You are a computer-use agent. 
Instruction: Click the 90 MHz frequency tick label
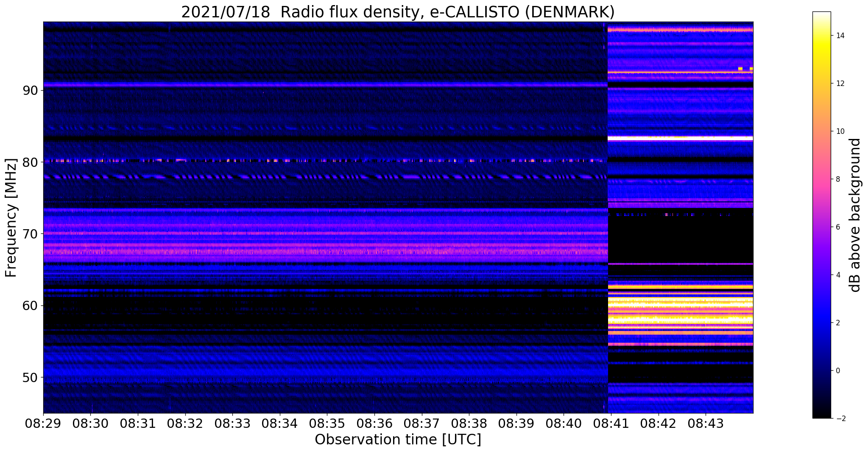point(31,91)
